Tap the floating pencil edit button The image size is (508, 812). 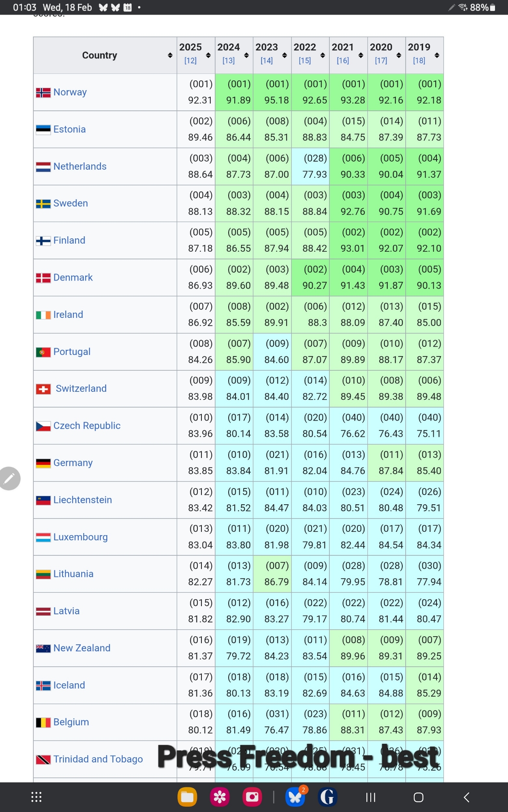coord(9,479)
